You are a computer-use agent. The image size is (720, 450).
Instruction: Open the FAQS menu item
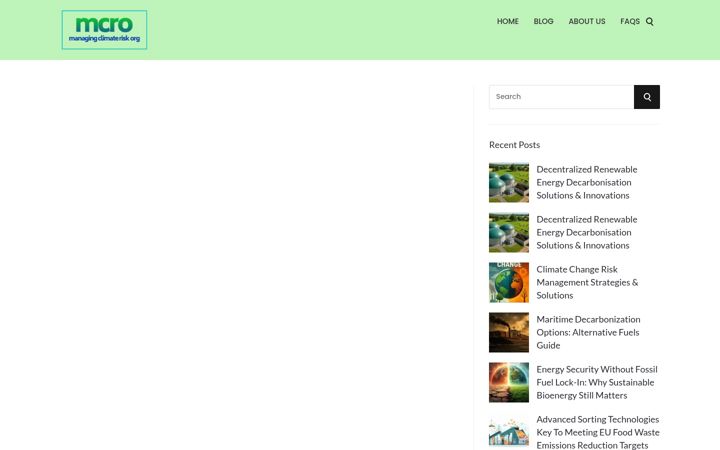click(630, 21)
